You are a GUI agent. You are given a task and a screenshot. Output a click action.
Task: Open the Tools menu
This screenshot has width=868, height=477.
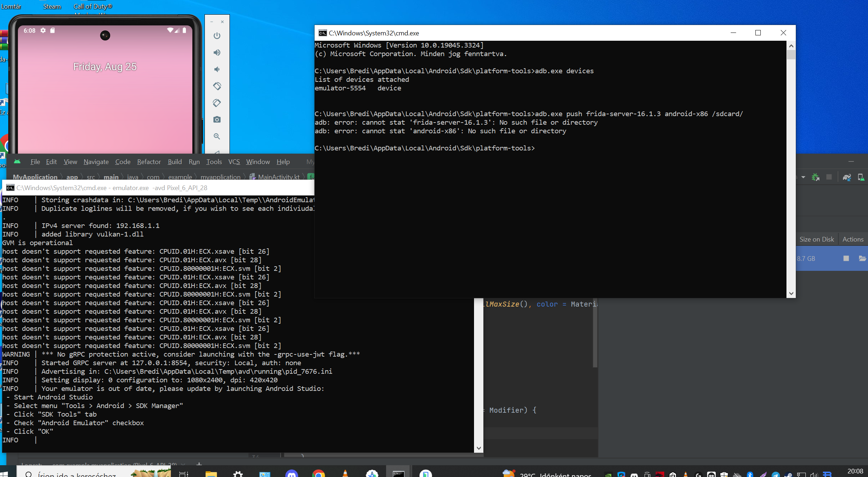pos(214,162)
